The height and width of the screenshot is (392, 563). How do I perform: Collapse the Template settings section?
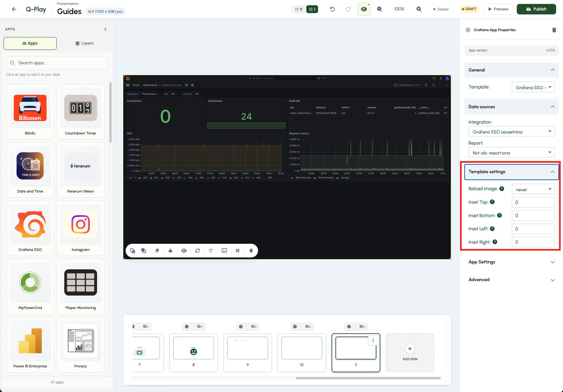pyautogui.click(x=512, y=172)
